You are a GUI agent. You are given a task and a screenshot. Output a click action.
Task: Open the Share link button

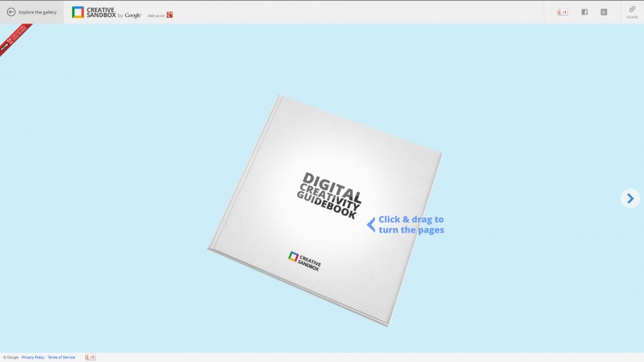point(632,12)
